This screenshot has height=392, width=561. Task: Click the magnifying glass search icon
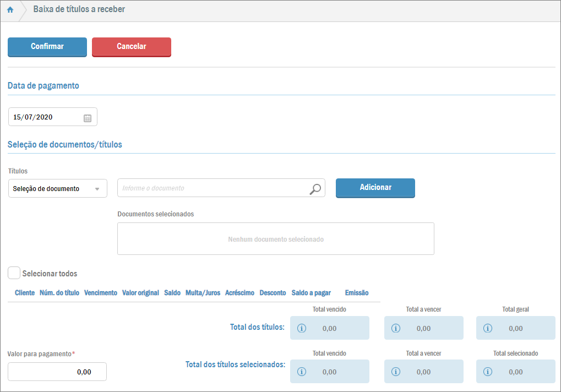pyautogui.click(x=315, y=189)
